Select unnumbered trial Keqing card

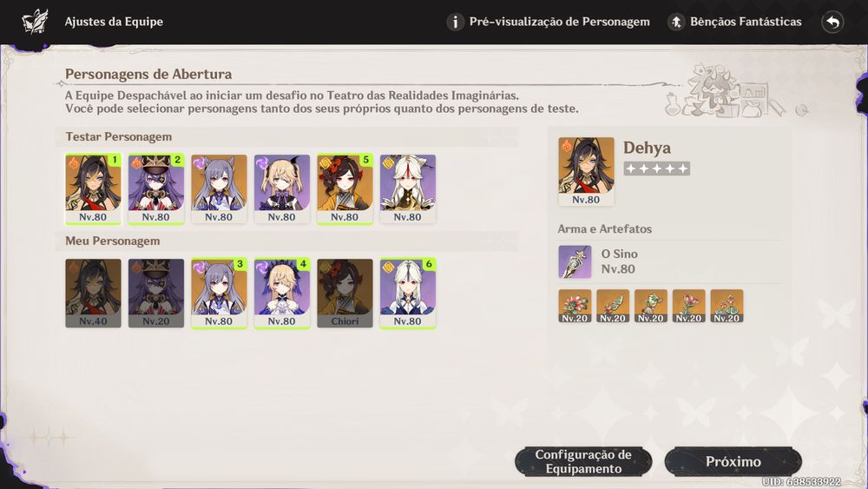click(220, 188)
